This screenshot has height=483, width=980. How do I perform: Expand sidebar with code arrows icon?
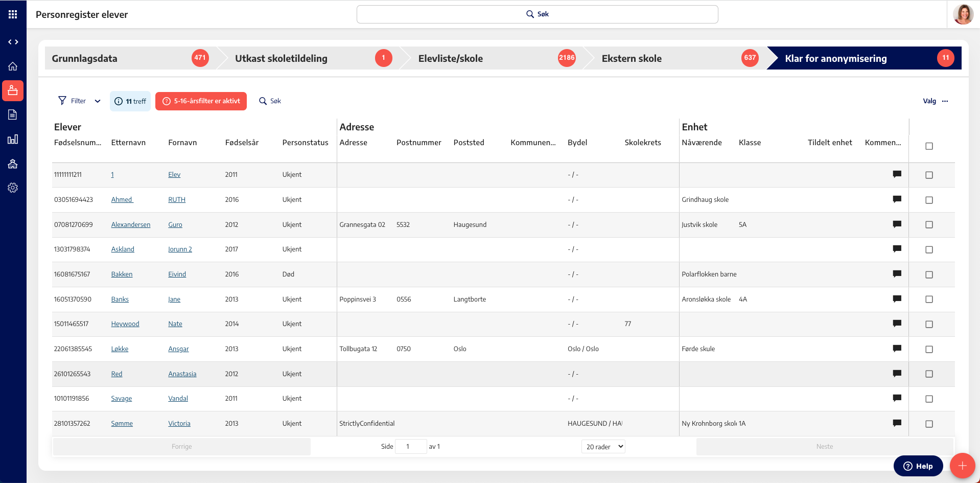[x=13, y=42]
